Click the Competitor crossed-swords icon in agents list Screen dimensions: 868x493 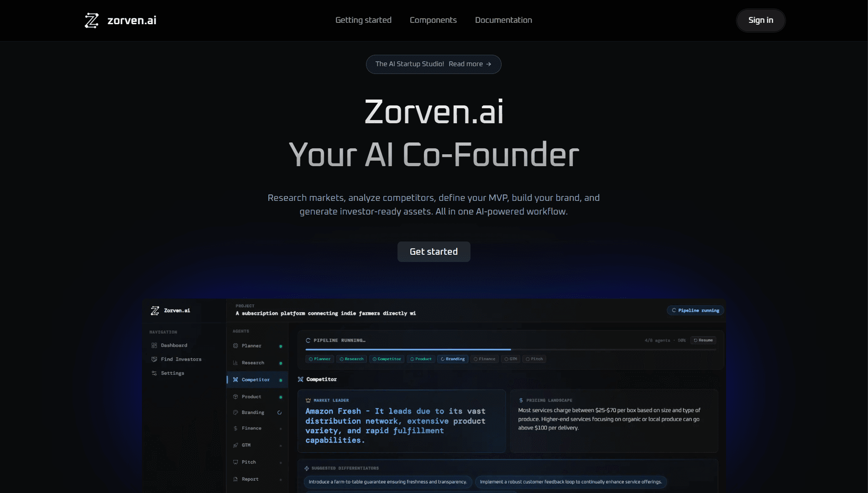click(x=235, y=380)
